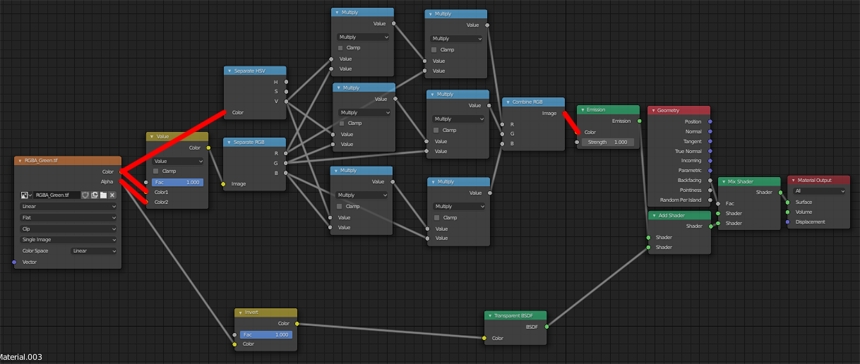Click Invert's Color output socket

pyautogui.click(x=297, y=323)
